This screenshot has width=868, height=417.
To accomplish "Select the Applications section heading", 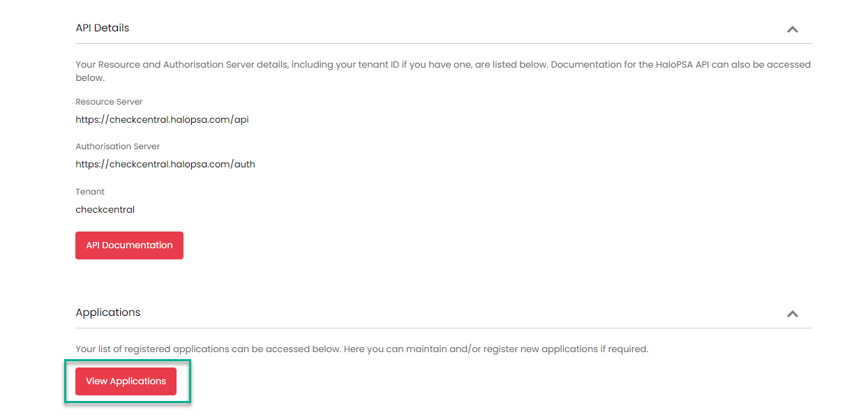I will [108, 312].
